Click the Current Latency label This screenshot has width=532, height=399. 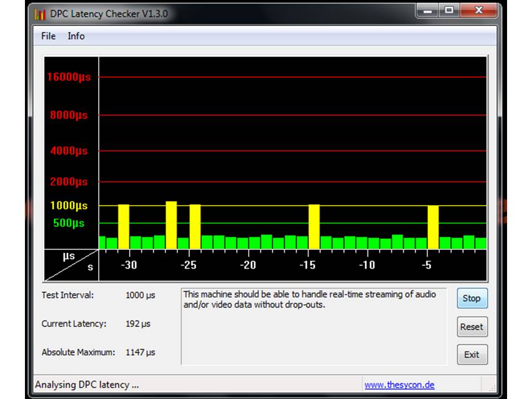(x=74, y=324)
